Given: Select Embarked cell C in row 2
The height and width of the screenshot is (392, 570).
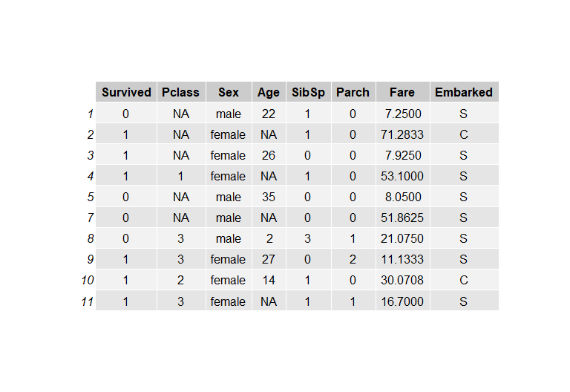Looking at the screenshot, I should click(464, 134).
